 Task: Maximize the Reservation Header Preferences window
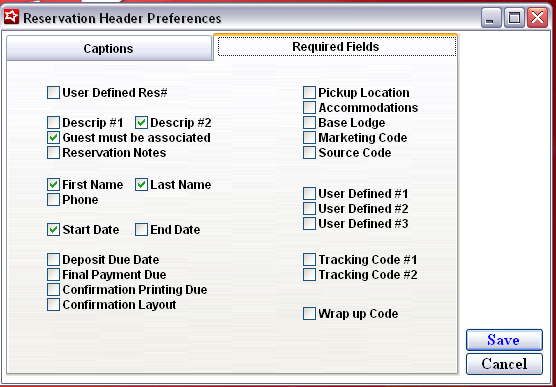tap(514, 18)
